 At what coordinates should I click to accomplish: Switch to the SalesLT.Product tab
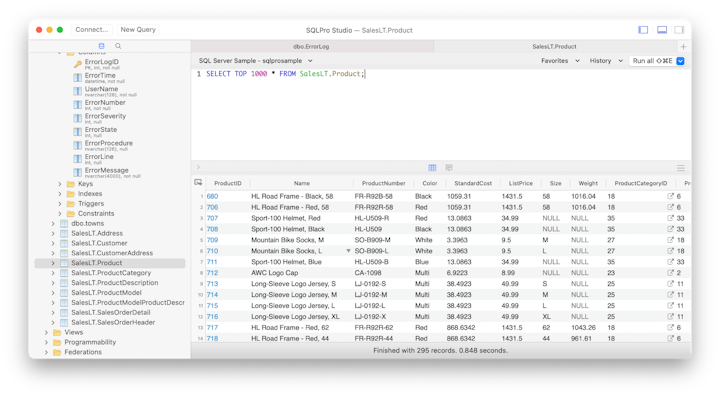pos(555,46)
